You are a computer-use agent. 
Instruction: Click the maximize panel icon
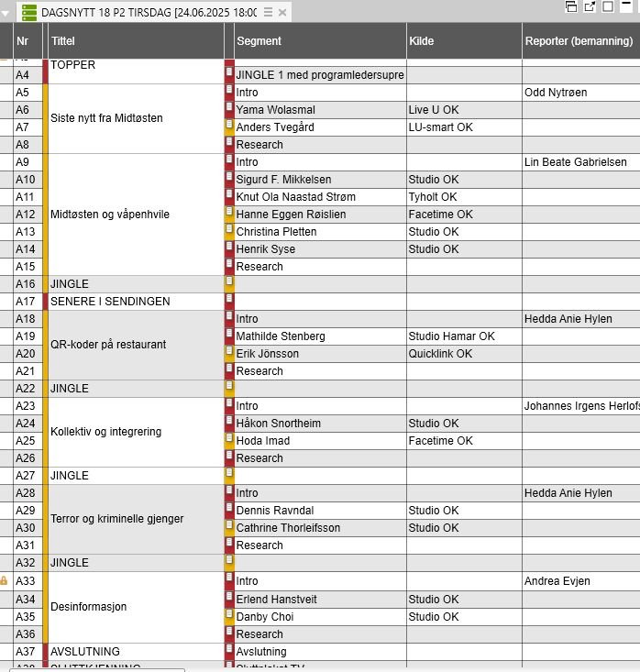pos(607,6)
